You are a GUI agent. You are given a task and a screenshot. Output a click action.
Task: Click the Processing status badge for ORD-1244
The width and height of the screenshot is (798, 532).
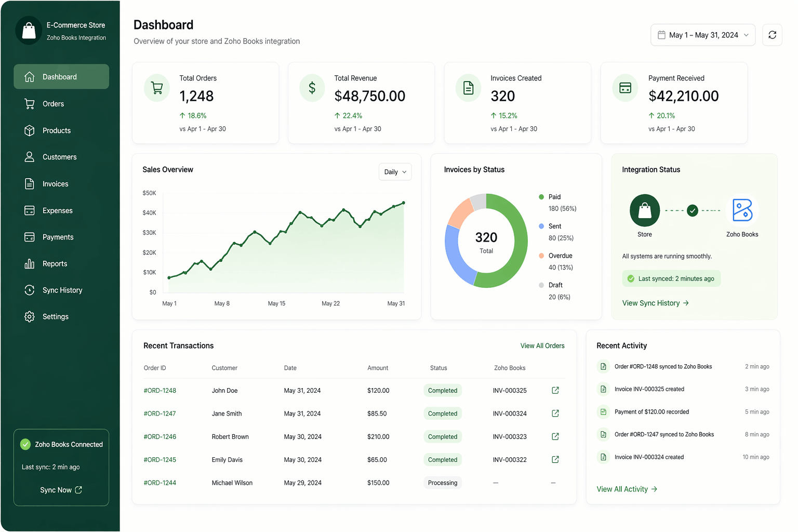tap(443, 483)
